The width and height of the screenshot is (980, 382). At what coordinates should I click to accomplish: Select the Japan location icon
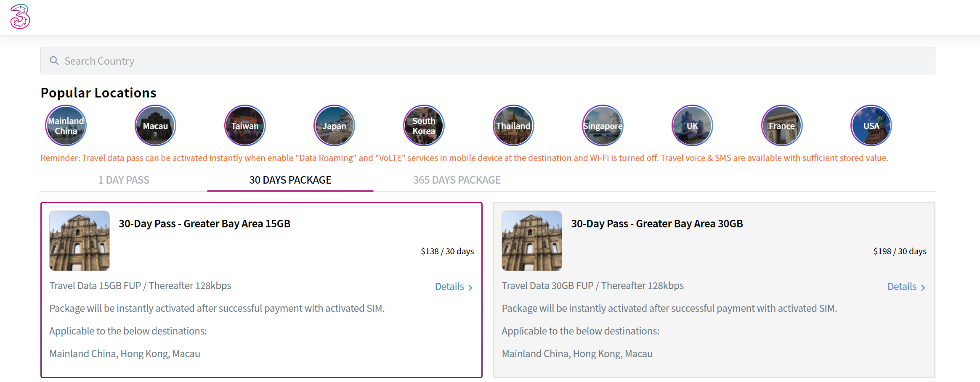[x=334, y=126]
